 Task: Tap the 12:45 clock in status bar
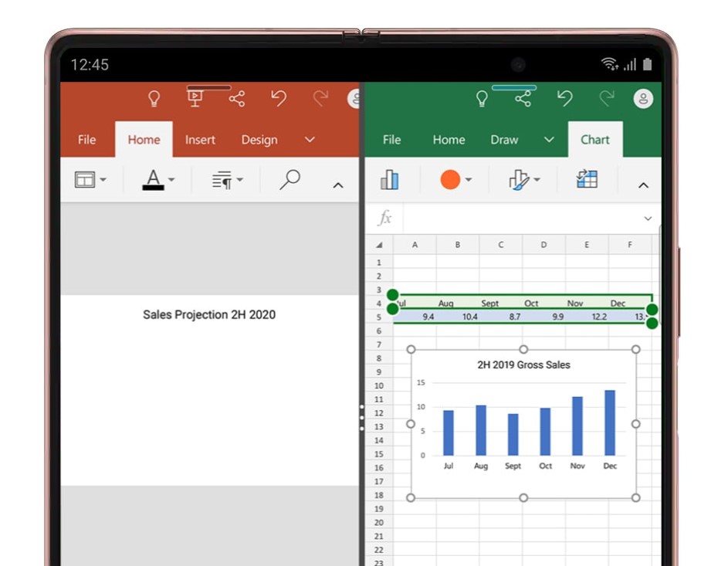point(90,65)
